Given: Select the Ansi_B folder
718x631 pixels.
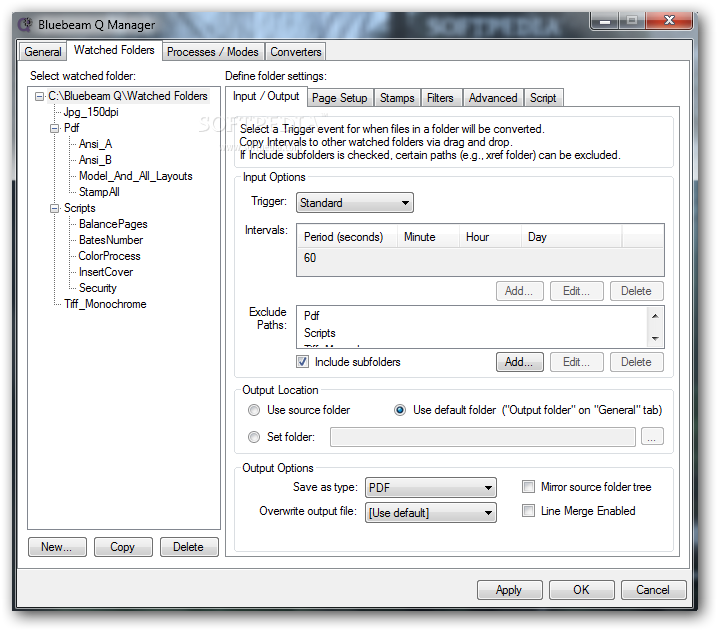Looking at the screenshot, I should pos(95,160).
